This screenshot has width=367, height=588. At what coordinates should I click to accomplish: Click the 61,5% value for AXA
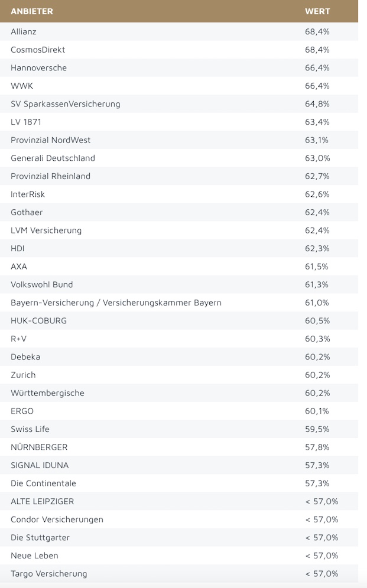coord(317,267)
